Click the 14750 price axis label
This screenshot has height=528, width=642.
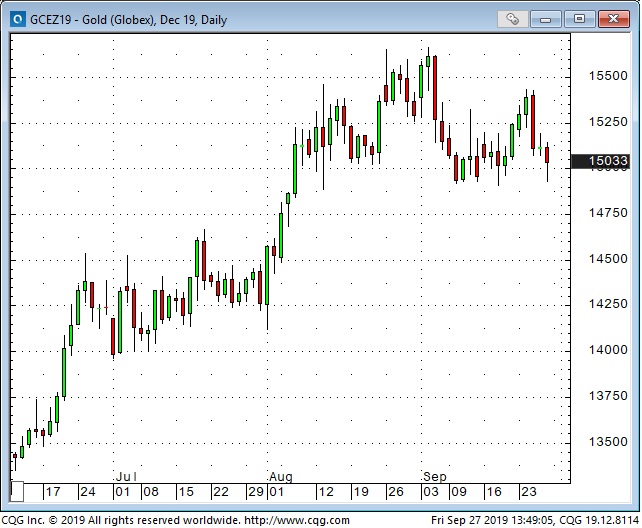(x=608, y=213)
